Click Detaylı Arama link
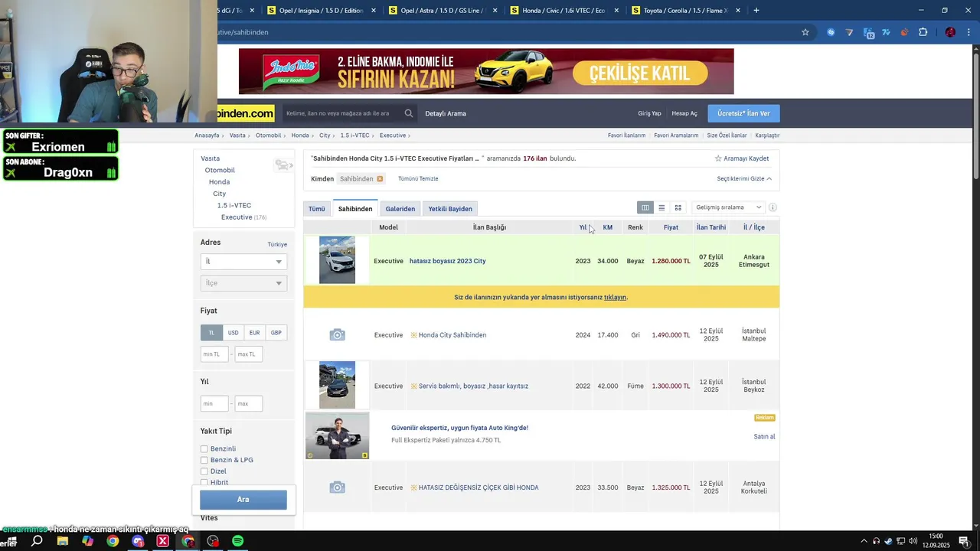980x551 pixels. pyautogui.click(x=446, y=113)
